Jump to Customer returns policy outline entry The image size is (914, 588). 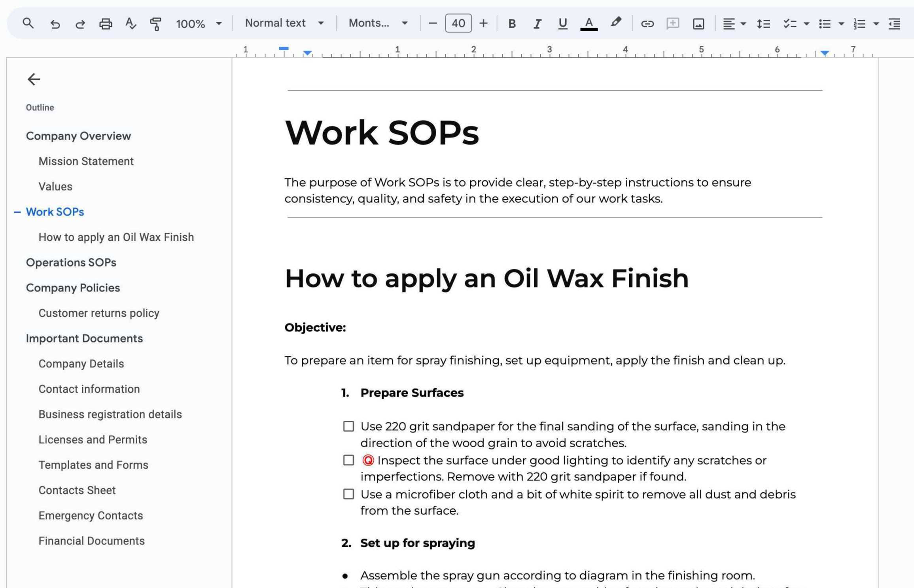pyautogui.click(x=99, y=313)
